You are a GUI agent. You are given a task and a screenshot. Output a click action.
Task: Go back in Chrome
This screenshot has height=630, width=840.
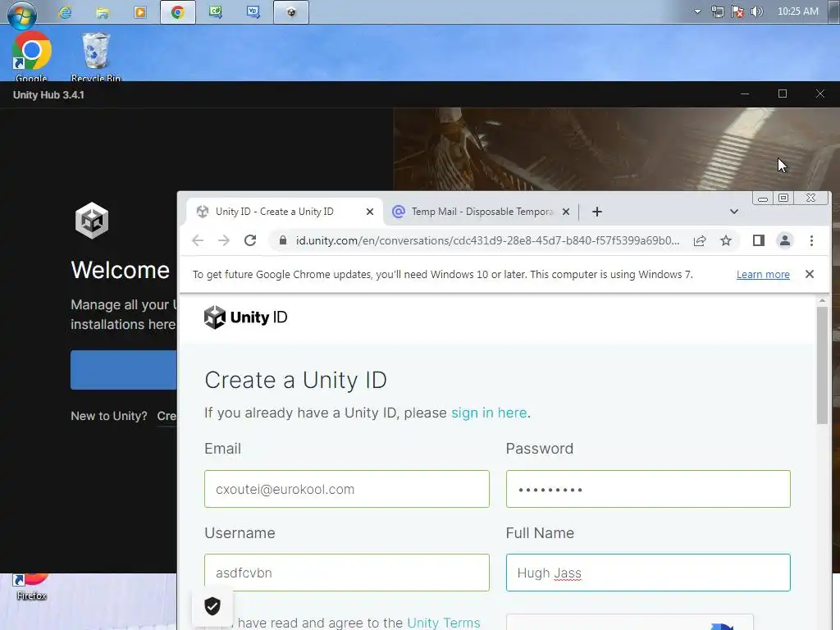(x=198, y=240)
